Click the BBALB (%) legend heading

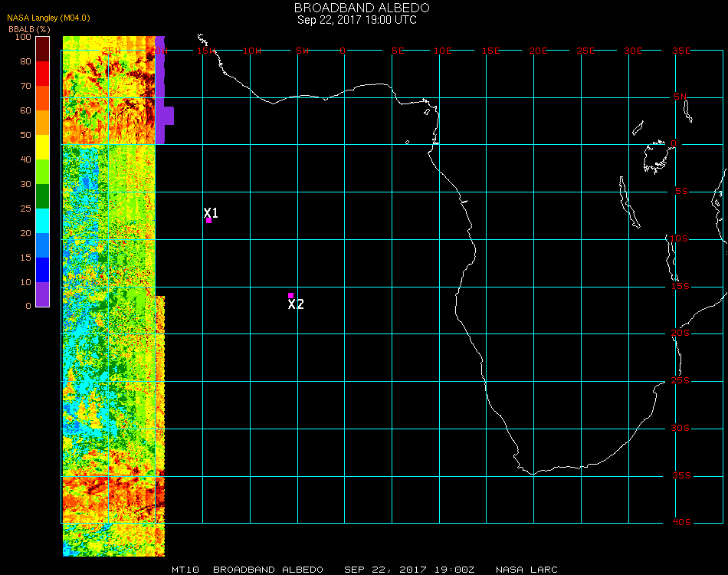click(x=29, y=28)
